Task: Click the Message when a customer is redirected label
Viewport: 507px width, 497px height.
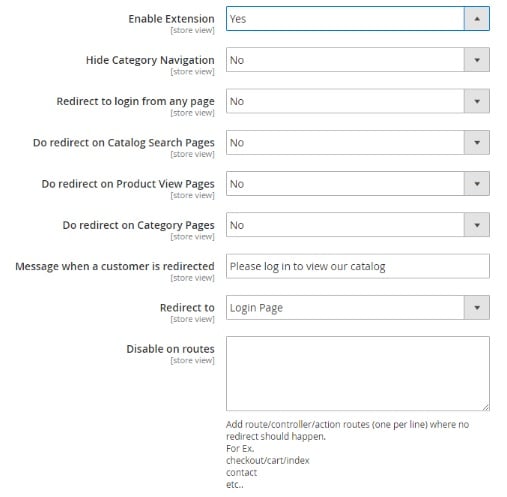Action: click(115, 266)
